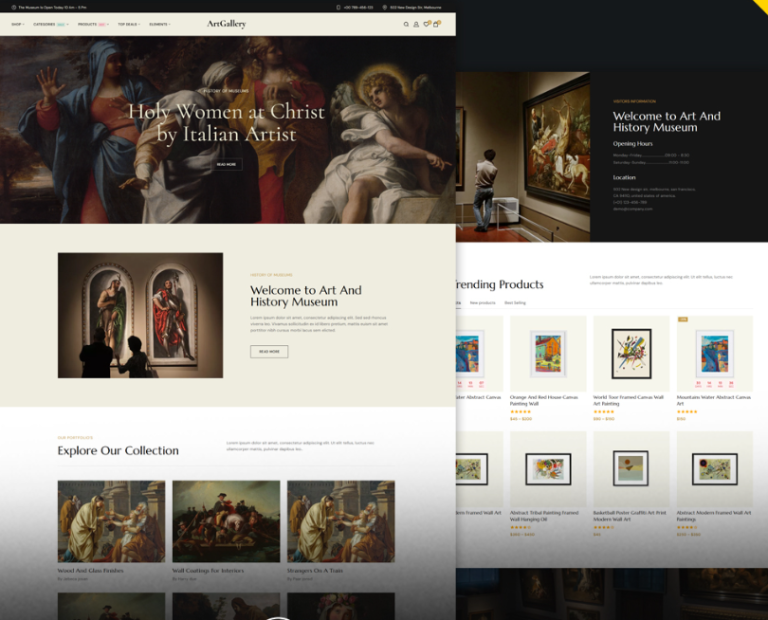The height and width of the screenshot is (620, 768).
Task: Open the user account icon
Action: pyautogui.click(x=416, y=24)
